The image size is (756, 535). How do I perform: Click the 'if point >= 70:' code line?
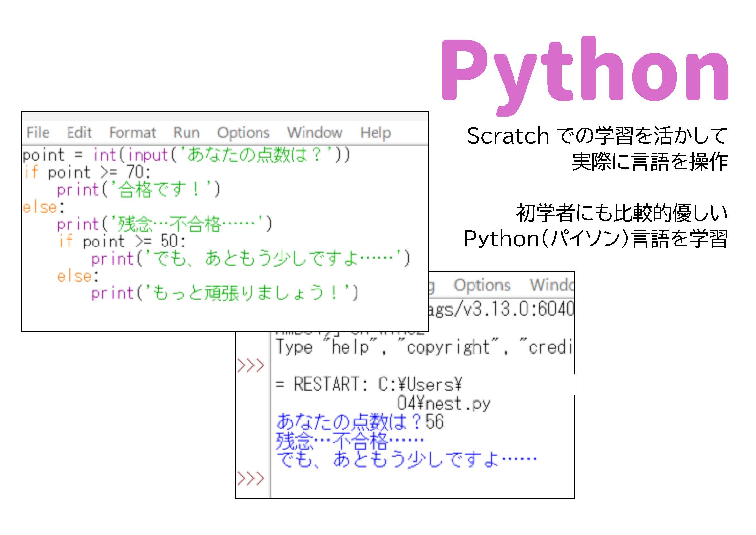click(x=87, y=172)
